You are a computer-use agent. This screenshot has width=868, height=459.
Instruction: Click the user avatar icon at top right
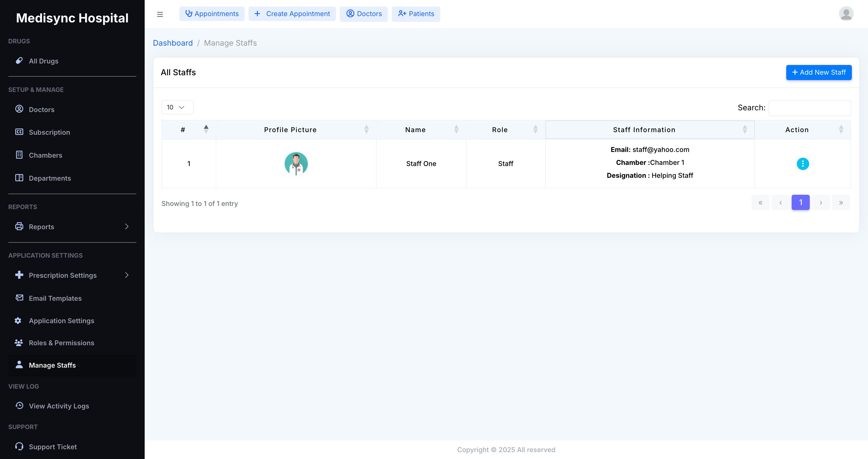tap(846, 14)
